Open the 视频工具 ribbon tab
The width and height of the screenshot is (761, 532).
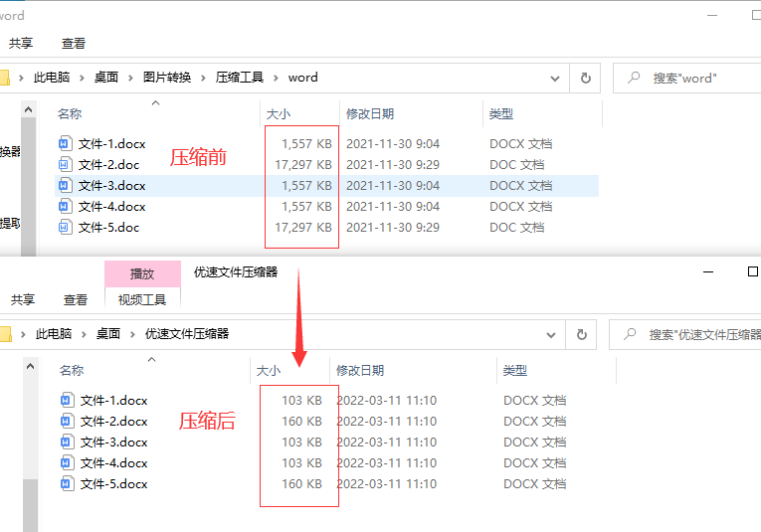(142, 299)
